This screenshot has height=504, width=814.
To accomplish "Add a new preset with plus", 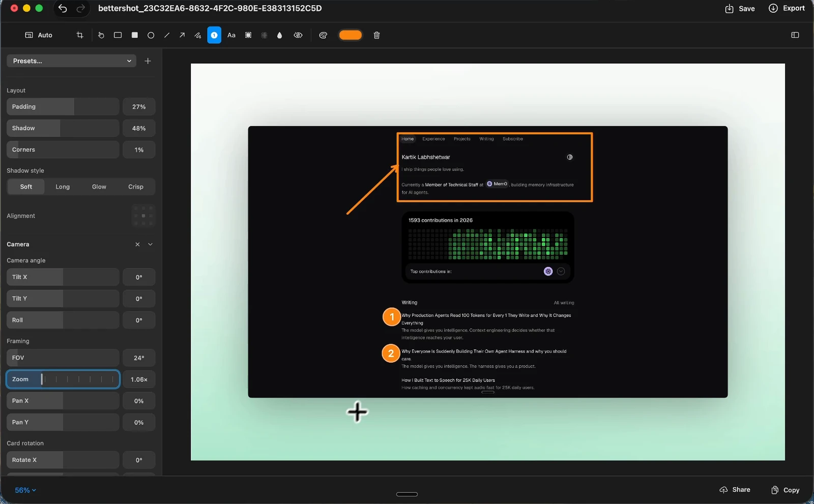I will click(x=148, y=61).
